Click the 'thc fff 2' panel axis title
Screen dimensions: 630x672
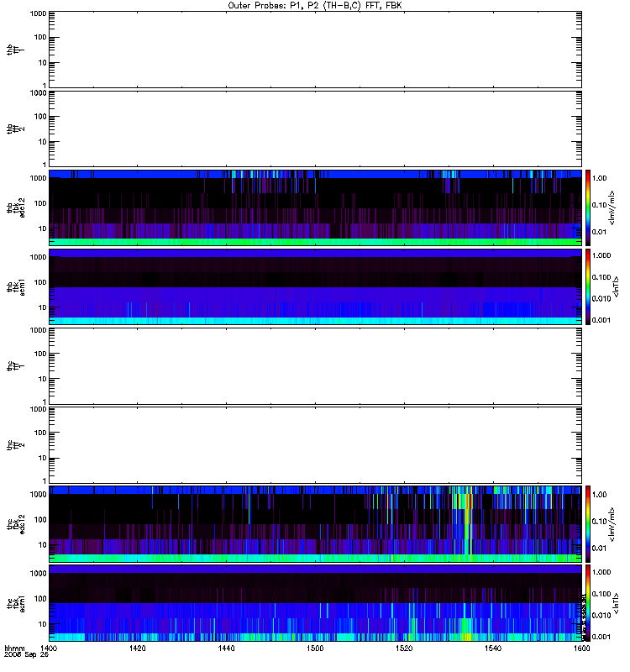[15, 445]
